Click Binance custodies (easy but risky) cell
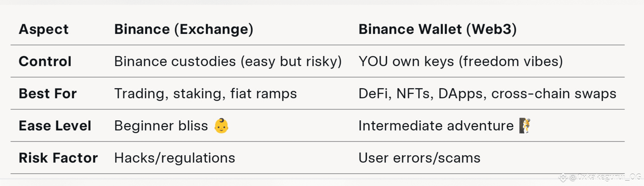 pyautogui.click(x=228, y=62)
